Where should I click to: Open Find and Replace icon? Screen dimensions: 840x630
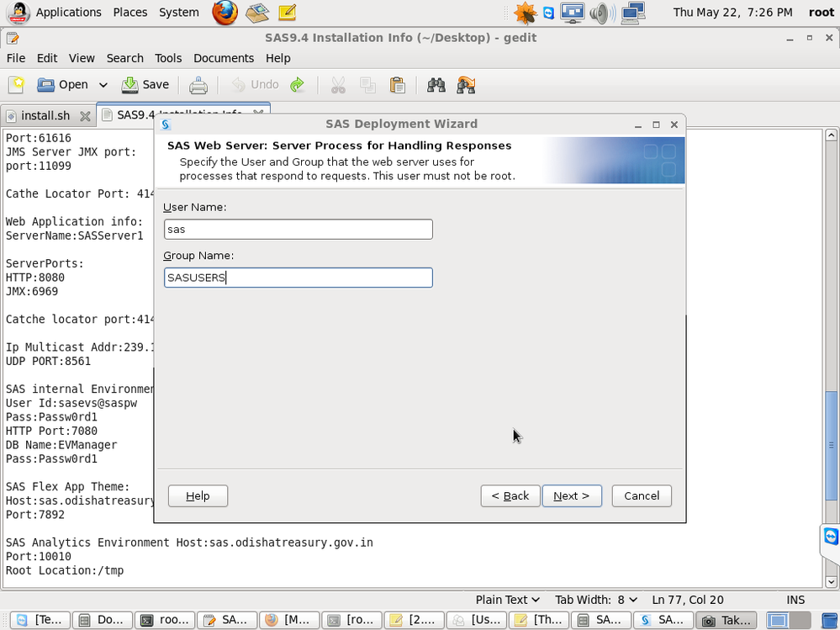[466, 85]
